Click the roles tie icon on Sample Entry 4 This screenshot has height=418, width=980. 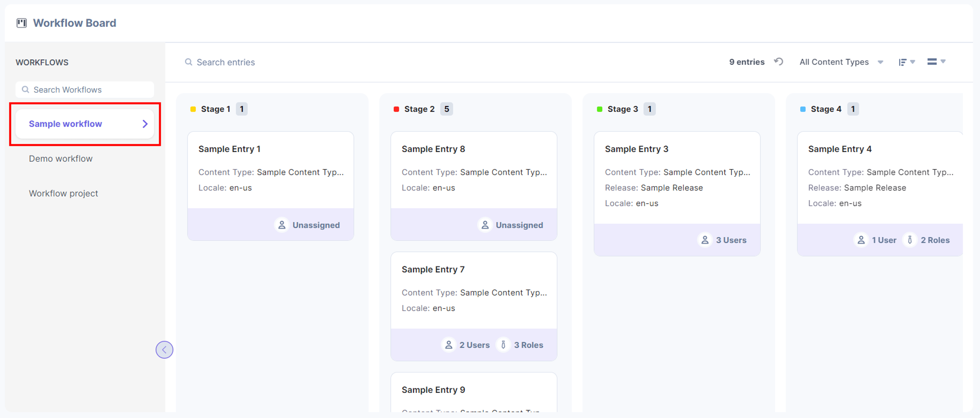pyautogui.click(x=910, y=240)
